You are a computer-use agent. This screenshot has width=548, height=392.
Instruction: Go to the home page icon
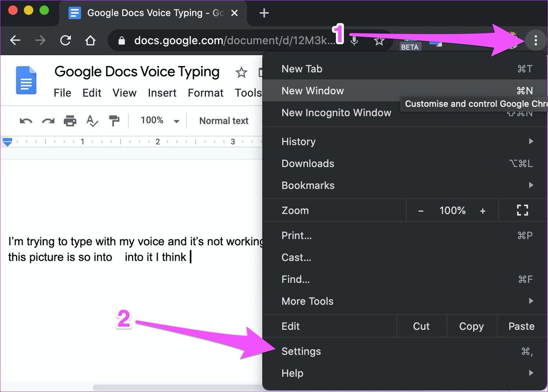tap(91, 40)
